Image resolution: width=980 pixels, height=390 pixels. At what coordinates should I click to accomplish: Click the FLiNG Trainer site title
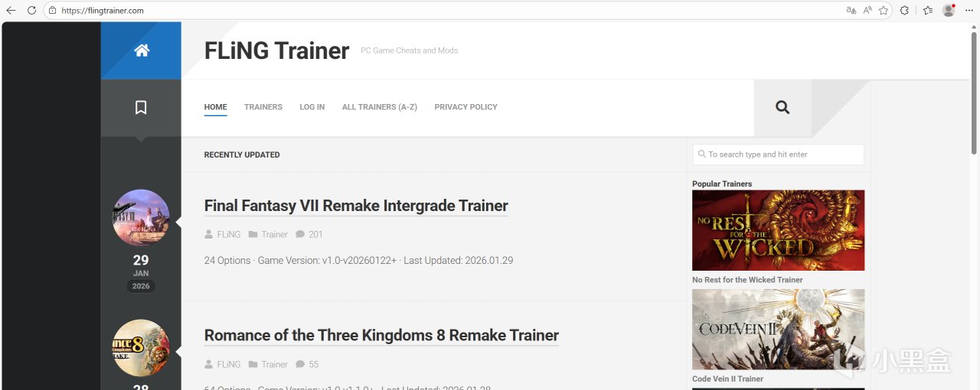(x=276, y=50)
